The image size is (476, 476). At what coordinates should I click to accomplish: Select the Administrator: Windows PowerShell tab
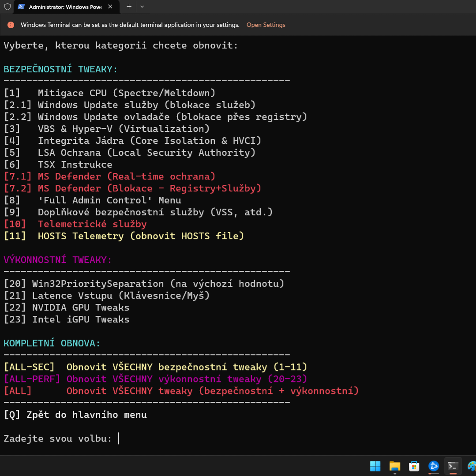pyautogui.click(x=64, y=7)
